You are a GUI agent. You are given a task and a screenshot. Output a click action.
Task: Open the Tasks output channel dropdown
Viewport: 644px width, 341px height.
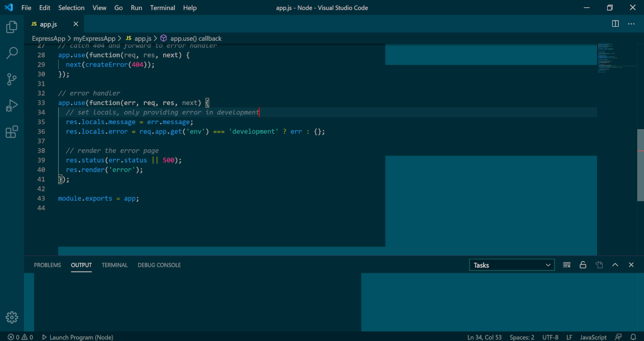tap(512, 265)
